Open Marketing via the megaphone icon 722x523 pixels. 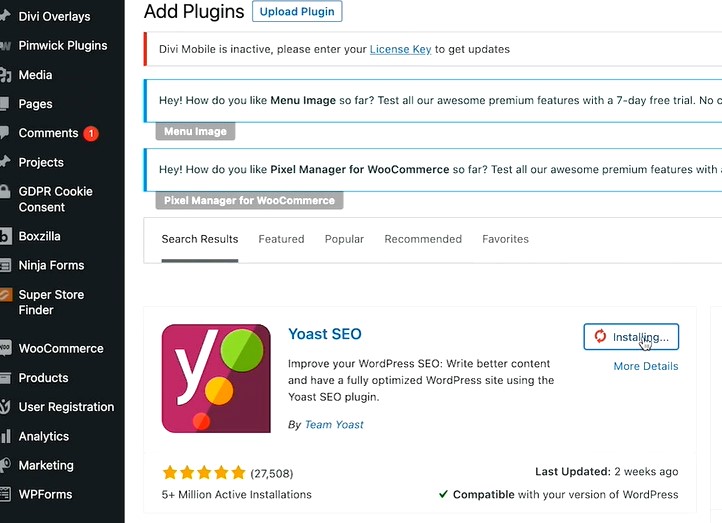5,465
